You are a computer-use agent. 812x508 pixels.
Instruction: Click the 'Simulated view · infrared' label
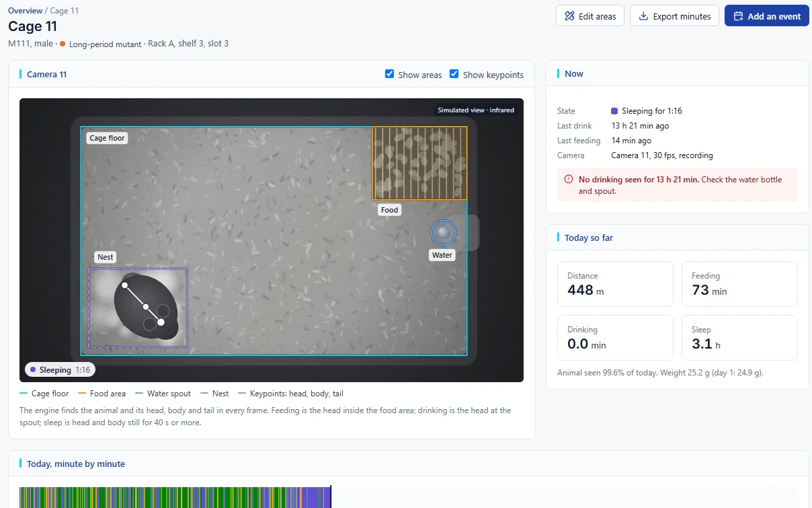pyautogui.click(x=476, y=110)
